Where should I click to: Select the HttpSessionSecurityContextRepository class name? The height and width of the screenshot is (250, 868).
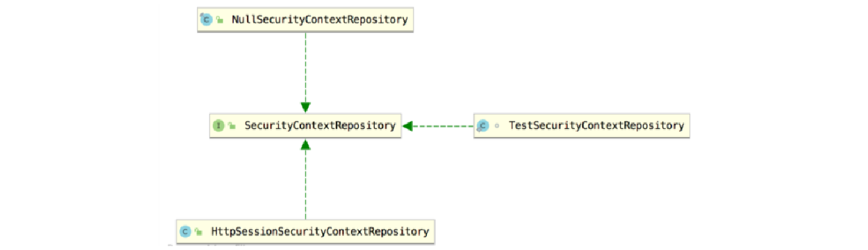click(320, 231)
